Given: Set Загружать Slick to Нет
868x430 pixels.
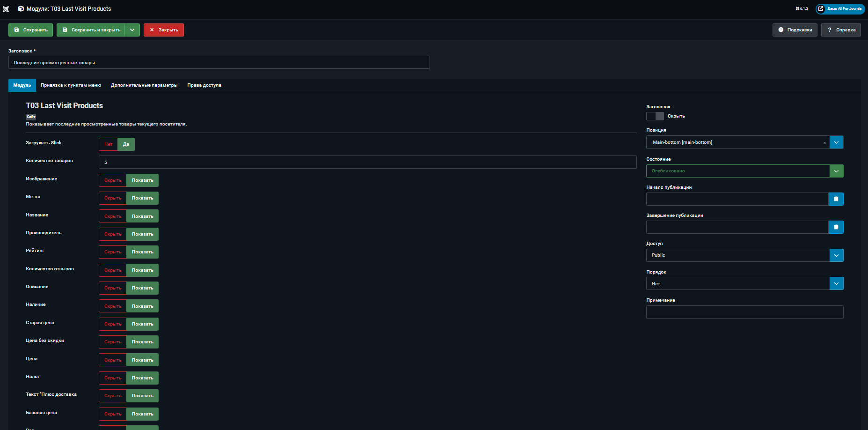Looking at the screenshot, I should pos(108,144).
